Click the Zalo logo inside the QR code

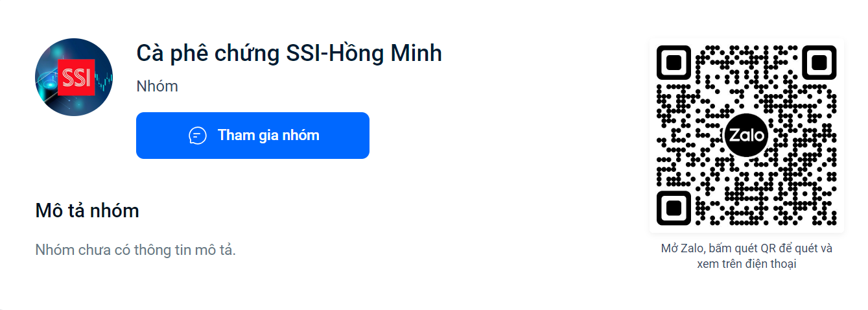[x=745, y=136]
